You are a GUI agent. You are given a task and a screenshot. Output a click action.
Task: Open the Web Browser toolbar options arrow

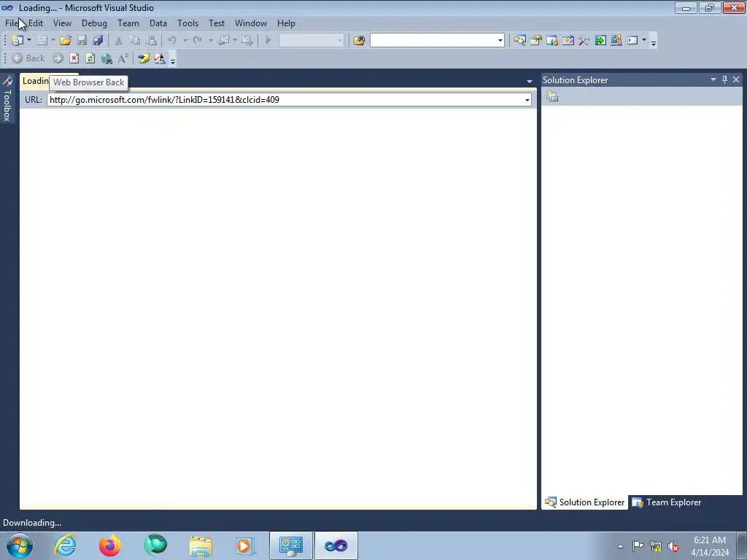[173, 60]
